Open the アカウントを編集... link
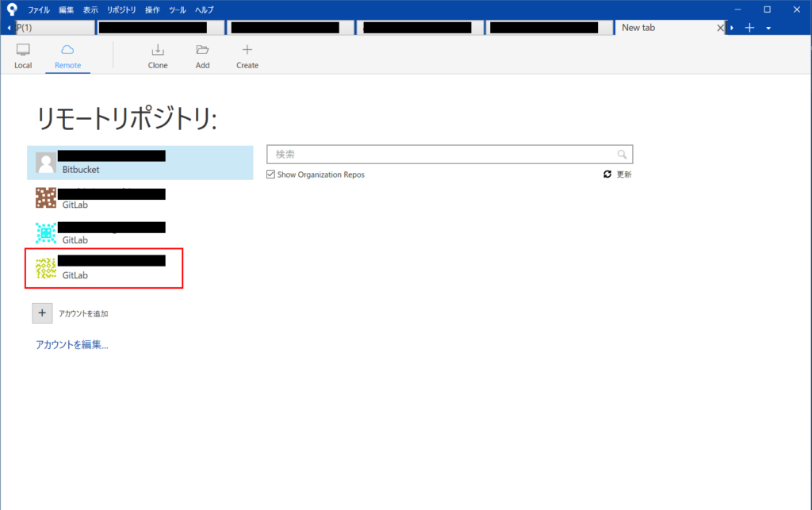The image size is (812, 510). point(71,345)
